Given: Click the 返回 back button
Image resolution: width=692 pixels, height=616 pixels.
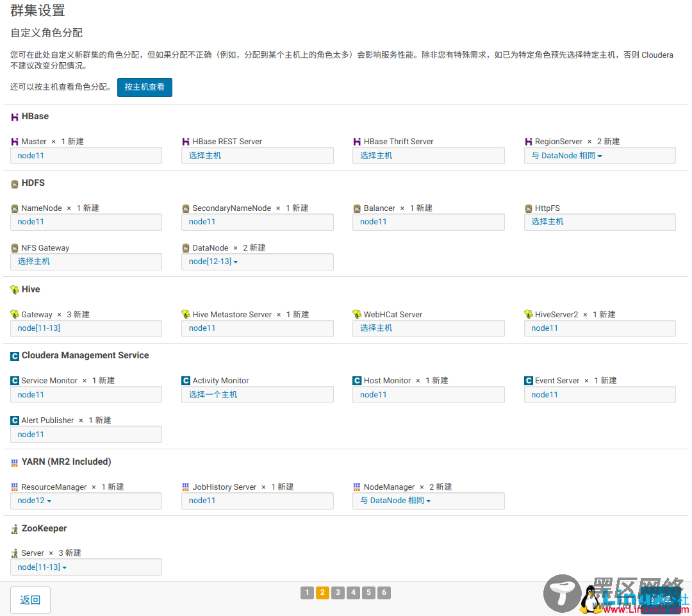Looking at the screenshot, I should pyautogui.click(x=31, y=600).
